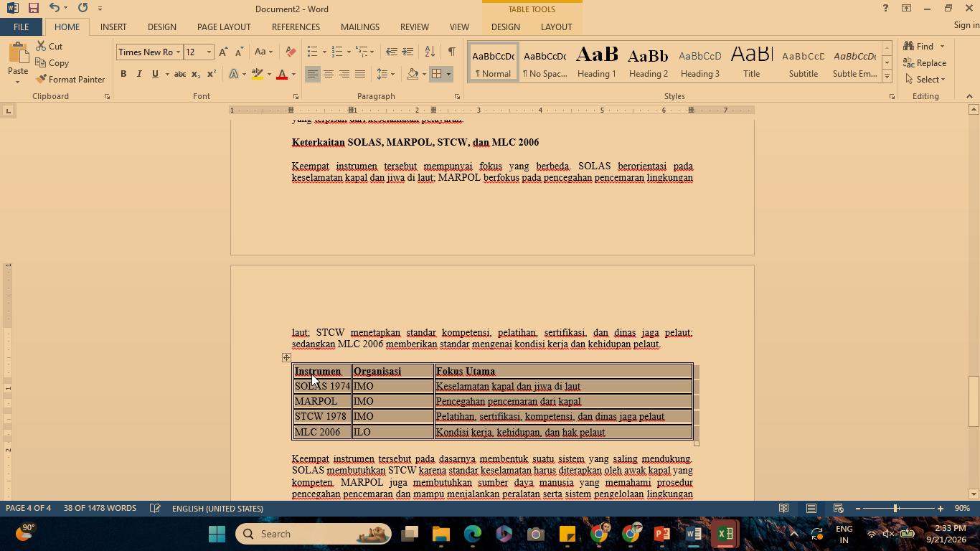Click the Replace button in Editing group
The height and width of the screenshot is (551, 980).
coord(925,63)
